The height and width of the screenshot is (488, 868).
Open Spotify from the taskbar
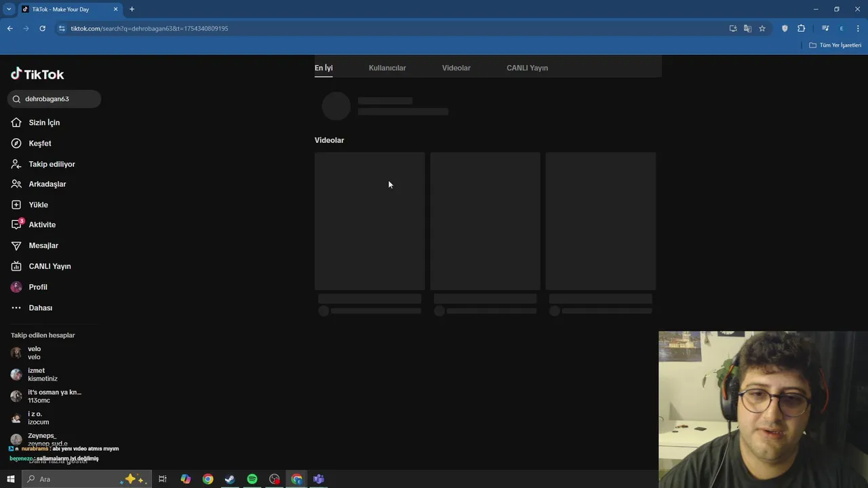(x=252, y=479)
